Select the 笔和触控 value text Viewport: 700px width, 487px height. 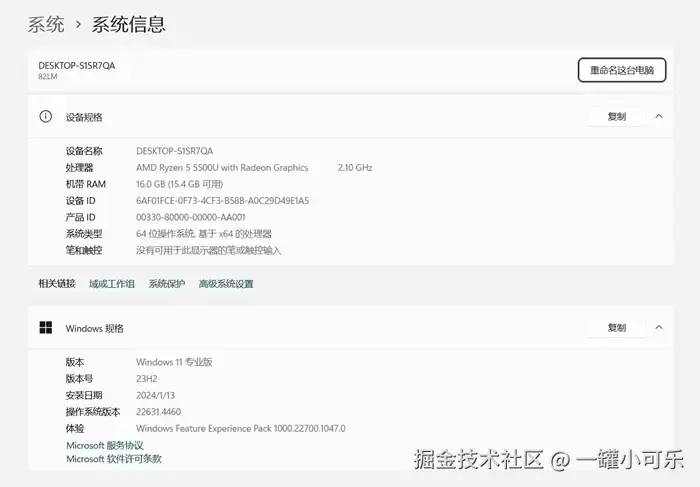208,250
